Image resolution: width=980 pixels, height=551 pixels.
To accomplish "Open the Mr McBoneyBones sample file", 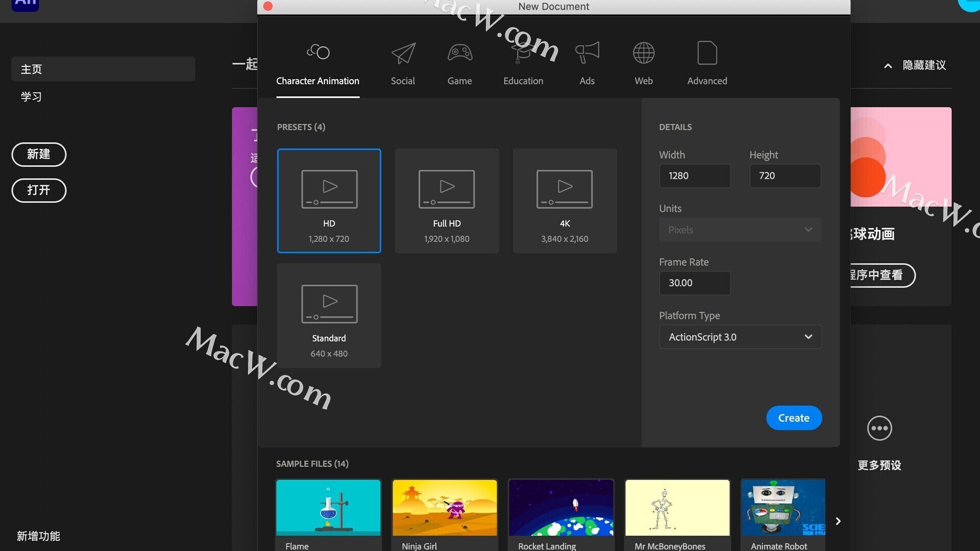I will [677, 515].
